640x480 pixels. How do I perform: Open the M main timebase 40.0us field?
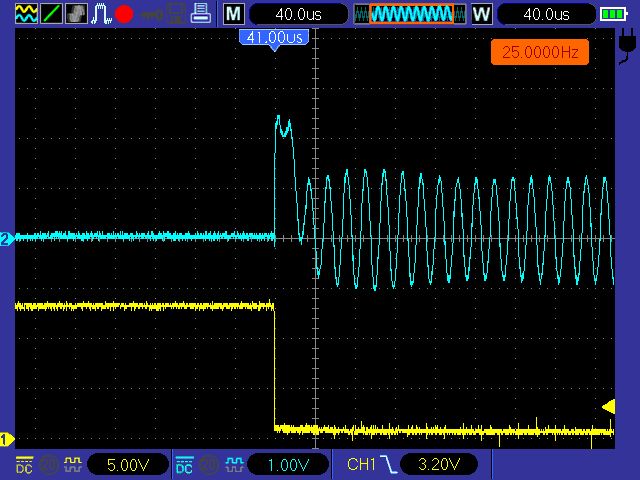tap(298, 14)
